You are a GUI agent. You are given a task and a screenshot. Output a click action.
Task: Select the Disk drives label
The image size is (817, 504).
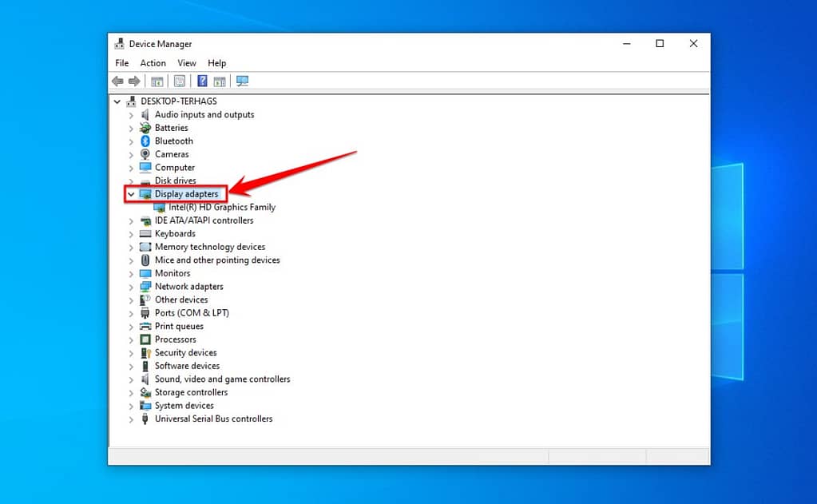pyautogui.click(x=176, y=181)
